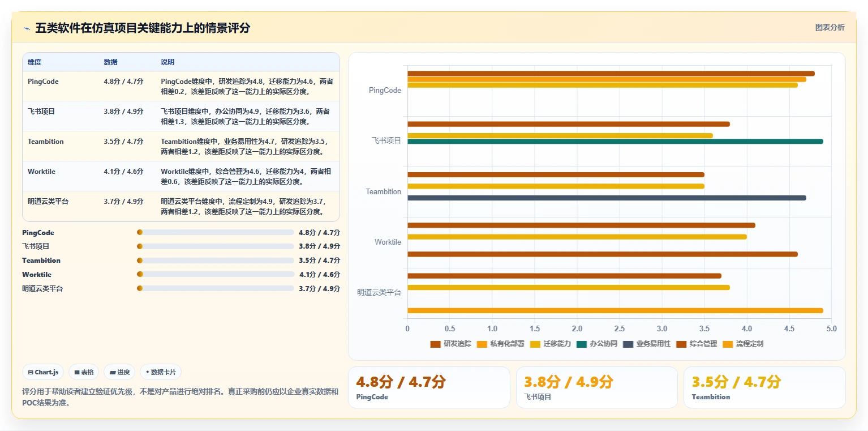
Task: Select the 数据卡片 chip
Action: (161, 372)
